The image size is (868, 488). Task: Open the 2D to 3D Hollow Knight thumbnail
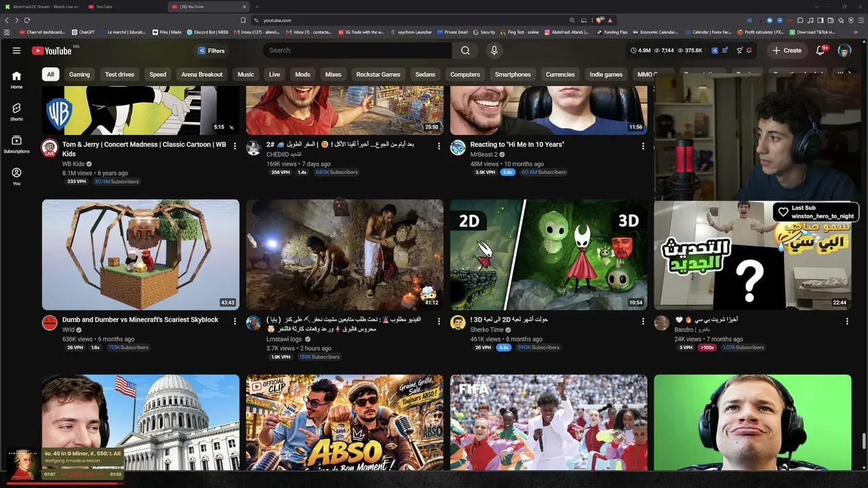click(549, 255)
